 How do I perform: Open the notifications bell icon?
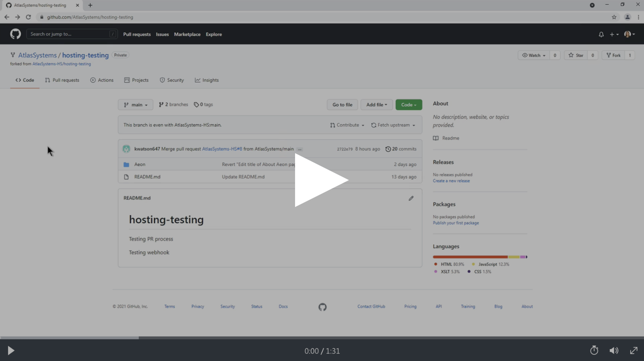601,34
